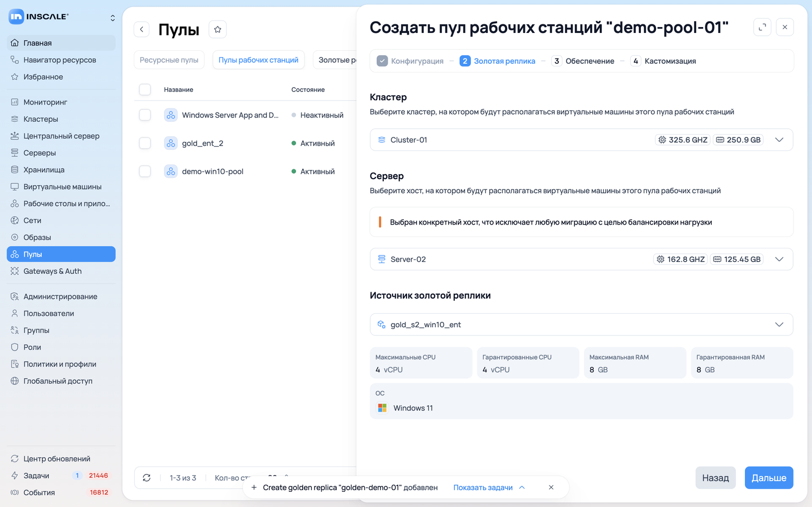The width and height of the screenshot is (812, 507).
Task: Open Роли in sidebar
Action: pyautogui.click(x=61, y=347)
